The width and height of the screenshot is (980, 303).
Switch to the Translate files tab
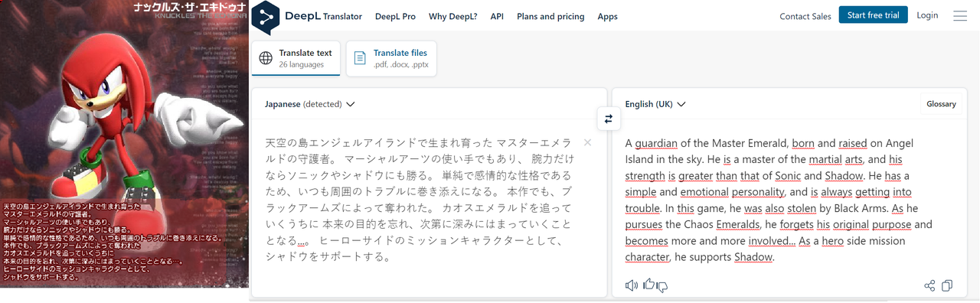coord(391,58)
